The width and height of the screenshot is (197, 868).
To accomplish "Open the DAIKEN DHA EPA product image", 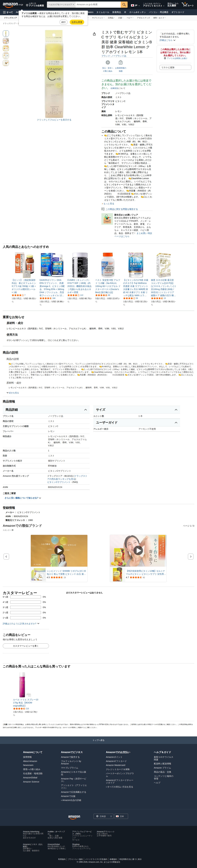I will point(52,265).
